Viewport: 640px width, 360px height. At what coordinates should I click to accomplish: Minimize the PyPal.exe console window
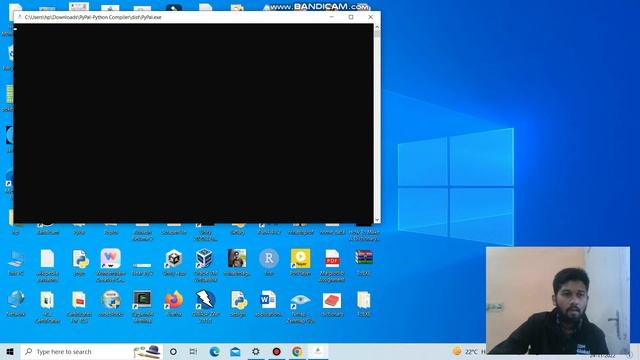point(331,17)
